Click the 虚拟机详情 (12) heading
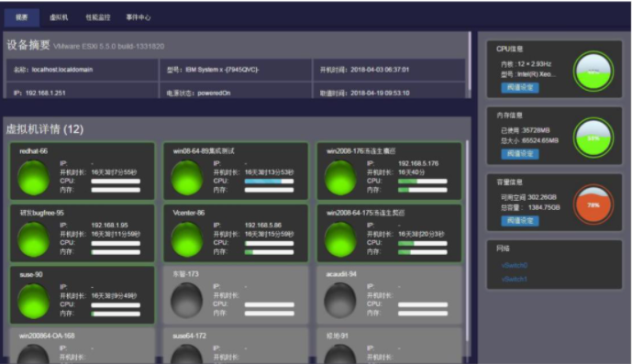 (45, 129)
